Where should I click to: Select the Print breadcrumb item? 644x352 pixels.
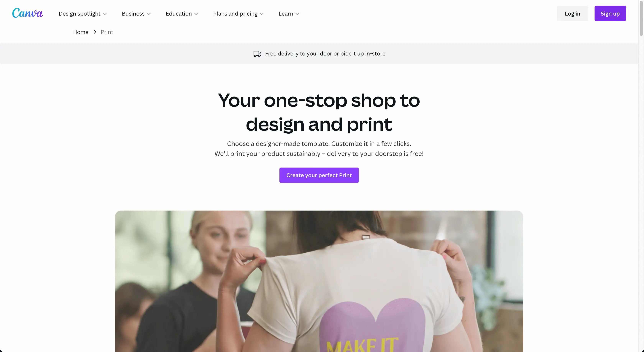[107, 32]
